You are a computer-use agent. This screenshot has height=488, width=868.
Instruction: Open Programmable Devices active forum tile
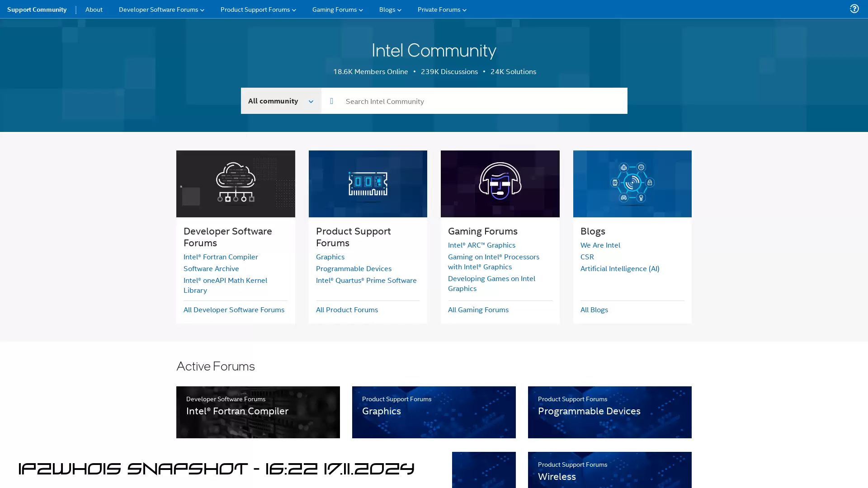[609, 412]
